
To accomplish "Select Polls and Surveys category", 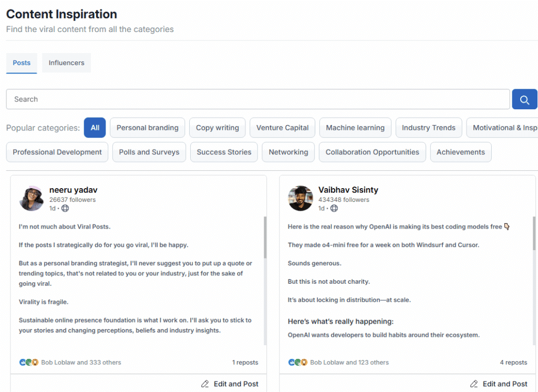I will point(149,152).
